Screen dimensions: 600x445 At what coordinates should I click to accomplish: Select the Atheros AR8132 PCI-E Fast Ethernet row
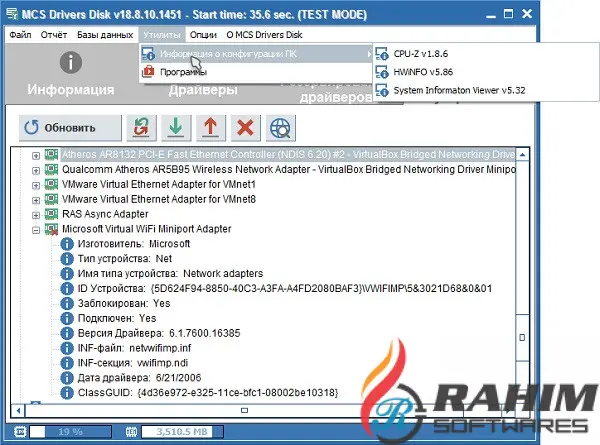pyautogui.click(x=289, y=155)
